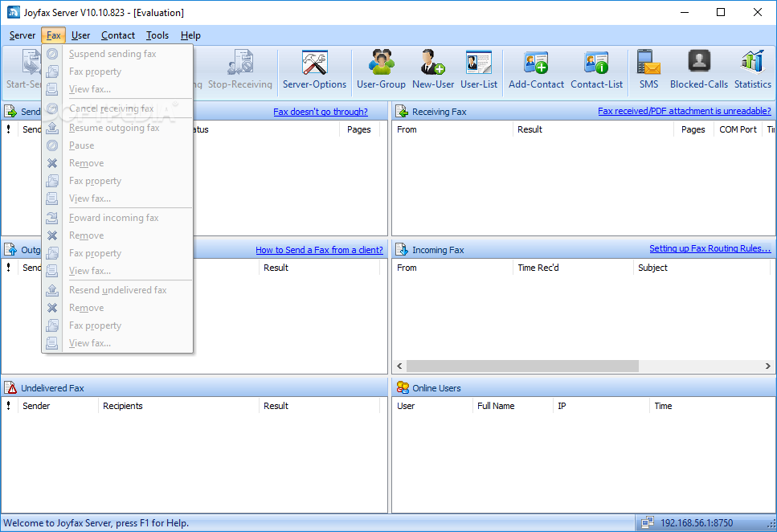The image size is (777, 532).
Task: Click the Undelivered Fax warning icon
Action: pyautogui.click(x=10, y=387)
